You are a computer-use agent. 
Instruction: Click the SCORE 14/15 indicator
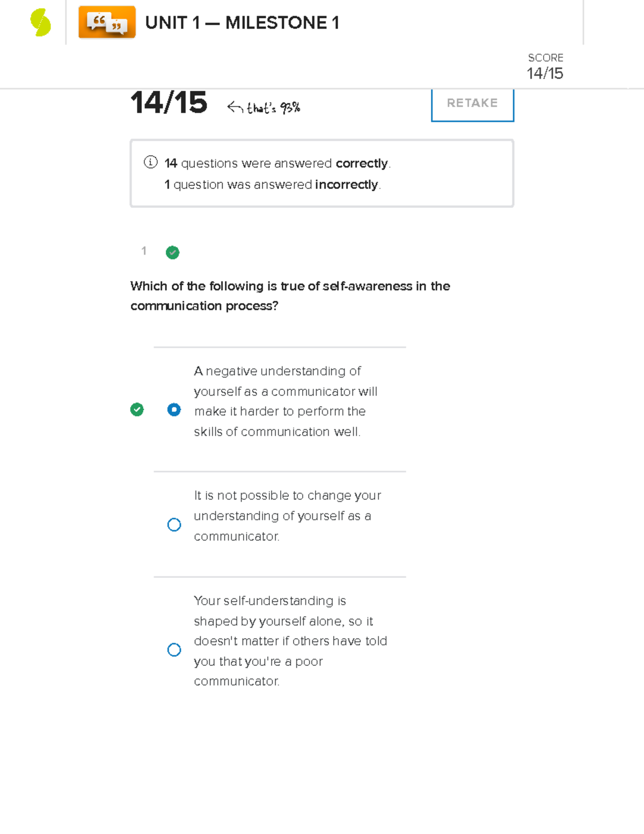click(545, 67)
